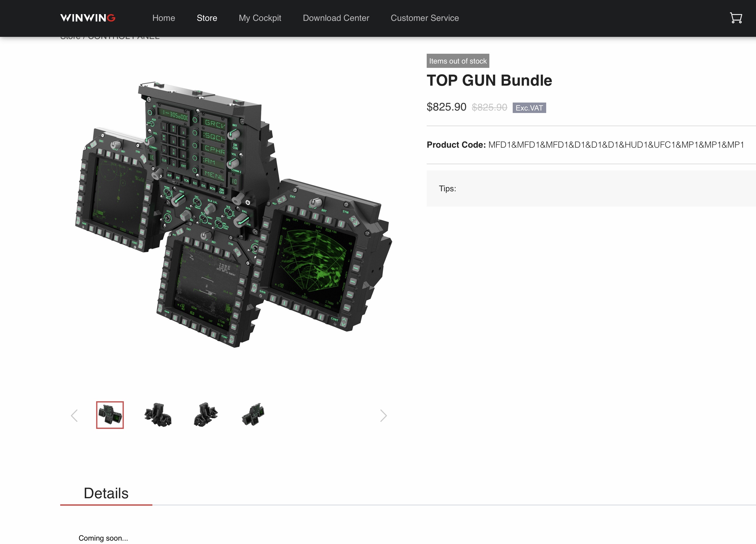Advance thumbnails with right arrow

point(383,415)
